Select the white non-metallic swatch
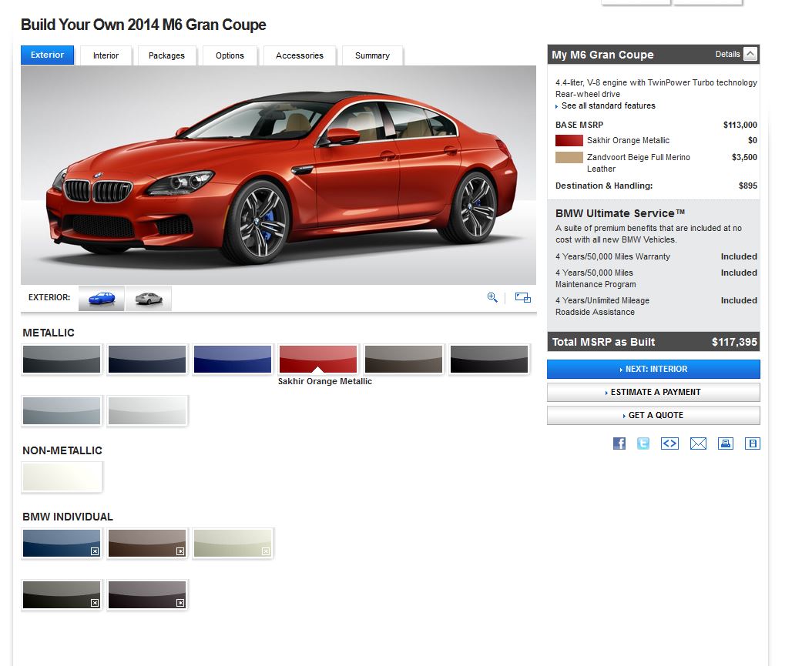 (62, 477)
